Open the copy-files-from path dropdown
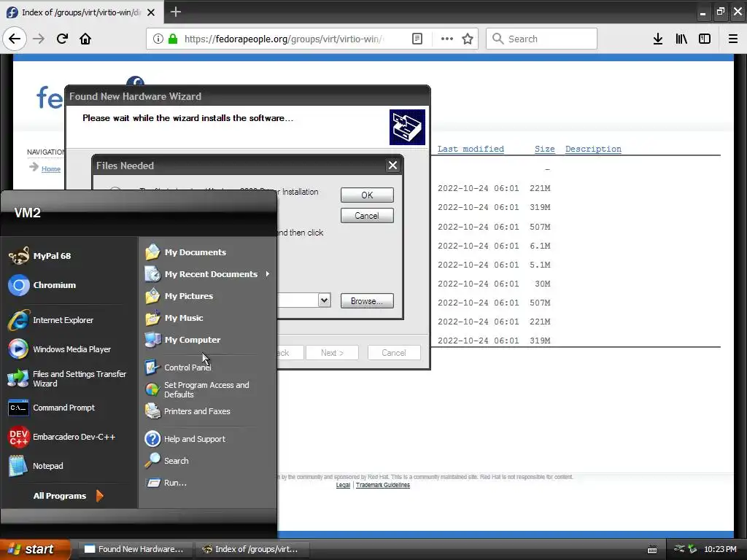Screen dimensions: 747x560 coord(324,300)
